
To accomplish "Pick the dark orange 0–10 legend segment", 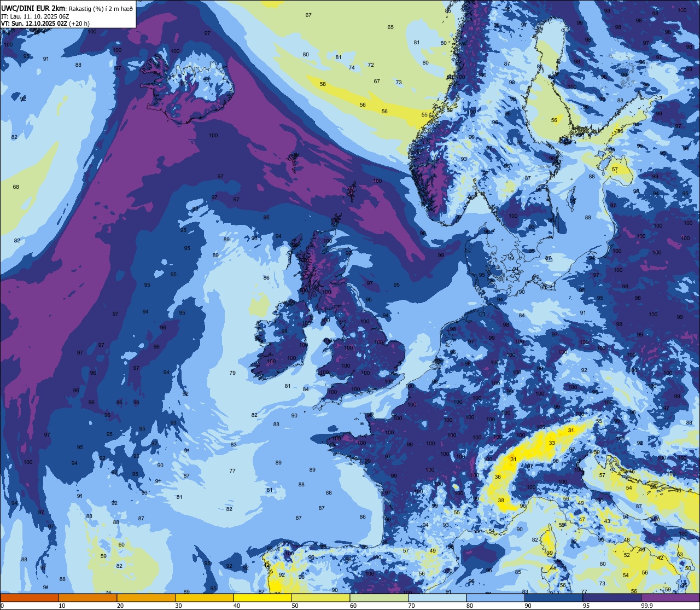I will coord(30,597).
